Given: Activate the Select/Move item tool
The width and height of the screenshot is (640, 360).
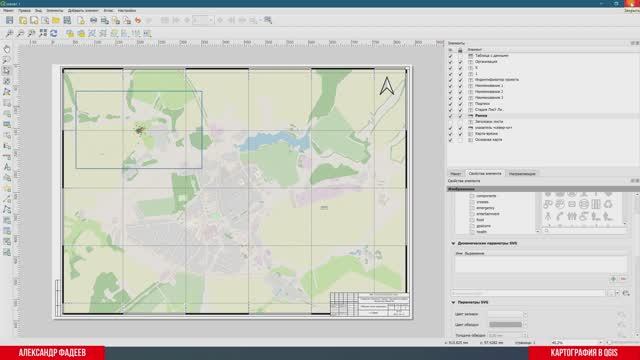Looking at the screenshot, I should click(7, 71).
